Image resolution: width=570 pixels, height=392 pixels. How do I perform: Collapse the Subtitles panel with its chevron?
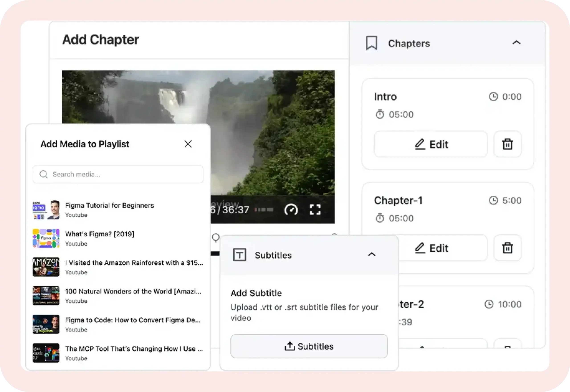372,255
